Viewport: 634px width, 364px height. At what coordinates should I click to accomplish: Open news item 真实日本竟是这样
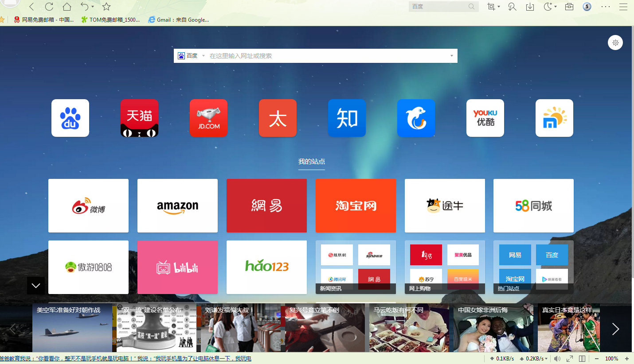(x=569, y=328)
